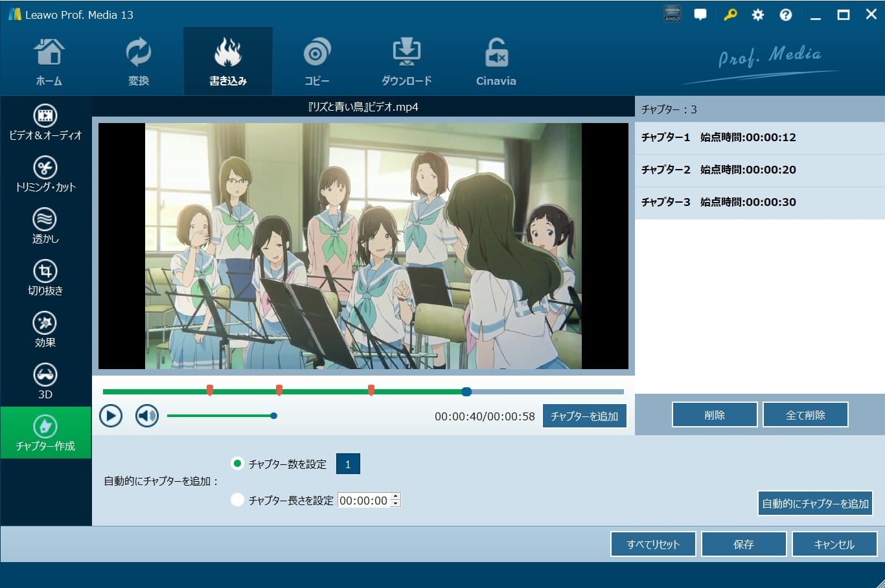Click the キャンセル cancel button
This screenshot has height=588, width=885.
[x=834, y=544]
